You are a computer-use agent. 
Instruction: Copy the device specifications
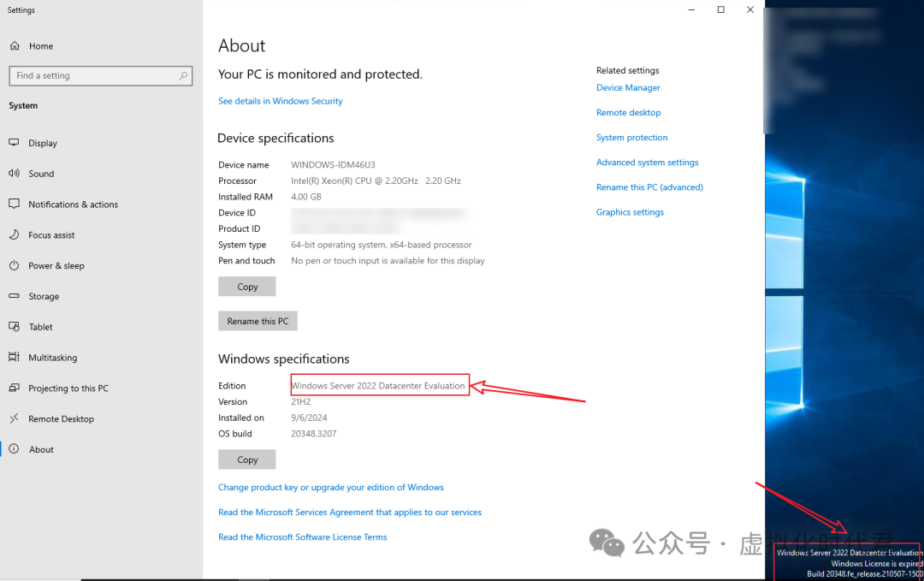click(247, 287)
